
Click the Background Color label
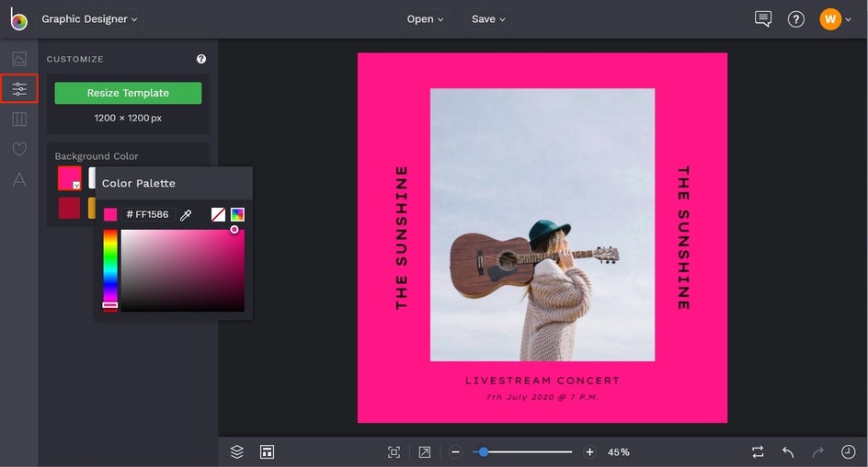(x=97, y=156)
